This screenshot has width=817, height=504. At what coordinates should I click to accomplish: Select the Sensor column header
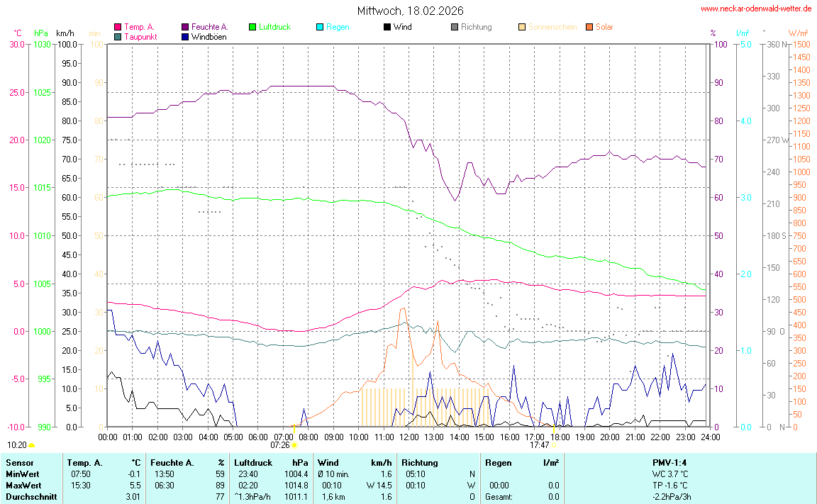[19, 462]
